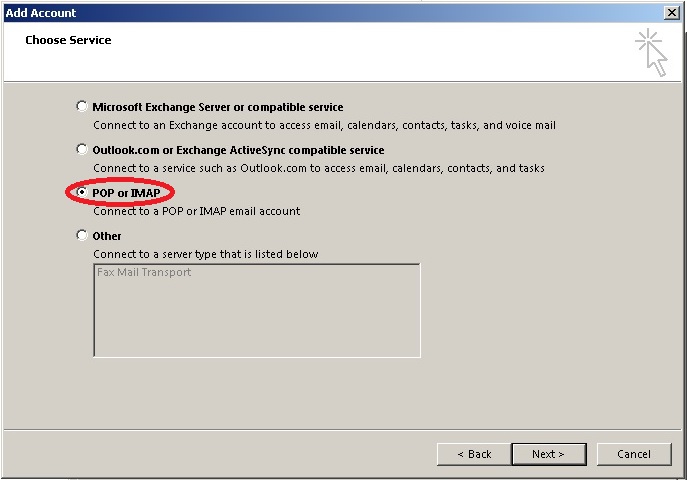This screenshot has height=480, width=687.
Task: Click the Microsoft Exchange Server or compatible service label
Action: click(218, 107)
